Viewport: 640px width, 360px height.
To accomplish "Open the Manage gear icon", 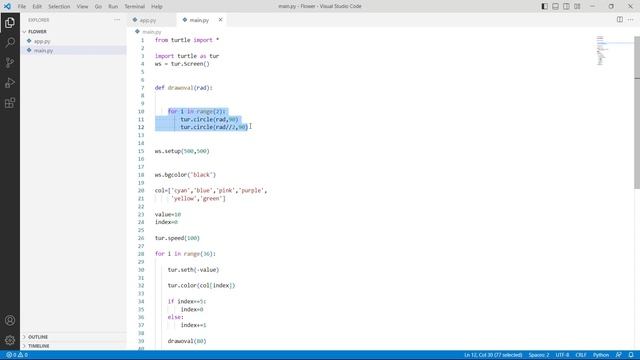I will [10, 340].
